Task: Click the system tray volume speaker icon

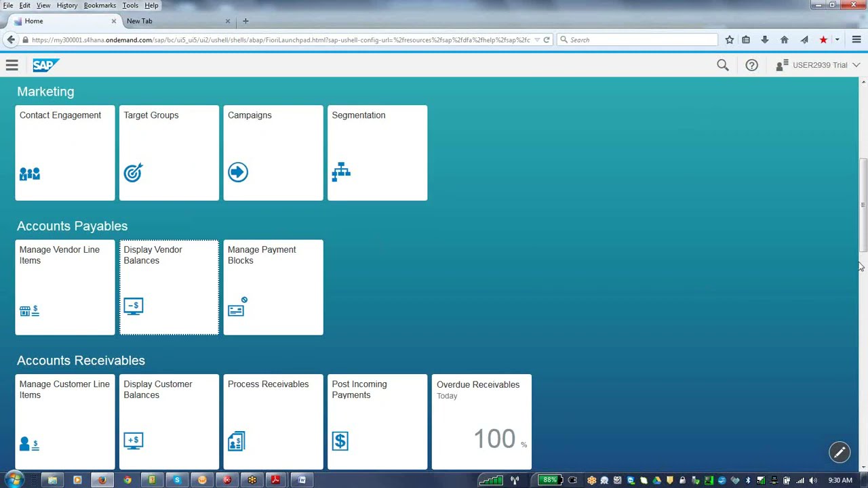Action: [x=813, y=481]
